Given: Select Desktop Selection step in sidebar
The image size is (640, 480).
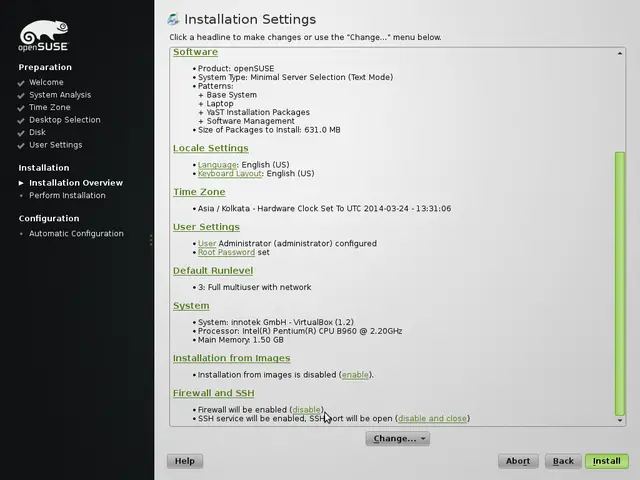Looking at the screenshot, I should [x=64, y=120].
